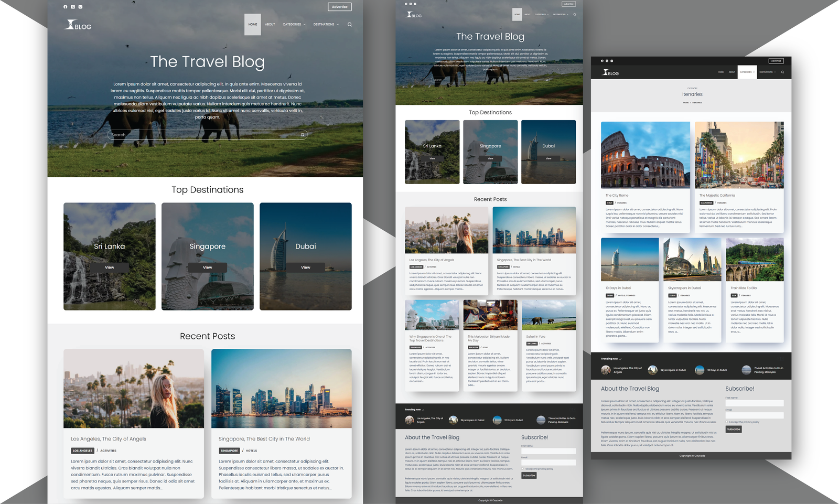Expand the Categories dropdown in the navbar
839x504 pixels.
pyautogui.click(x=294, y=24)
